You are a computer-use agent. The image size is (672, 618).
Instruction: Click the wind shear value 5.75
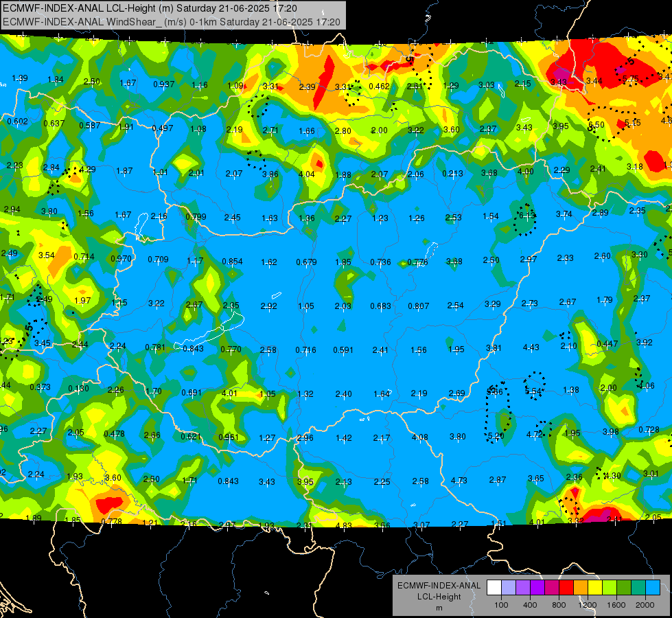[x=630, y=78]
